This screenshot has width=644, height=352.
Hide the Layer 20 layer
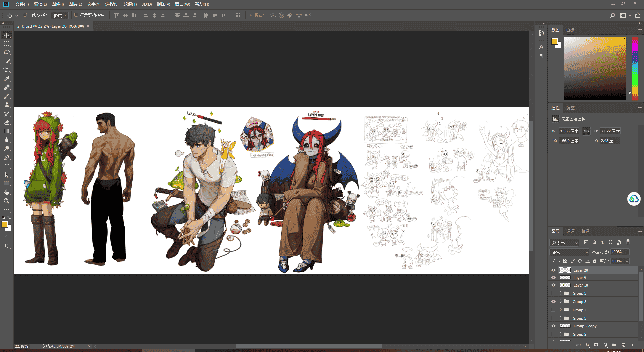click(553, 270)
